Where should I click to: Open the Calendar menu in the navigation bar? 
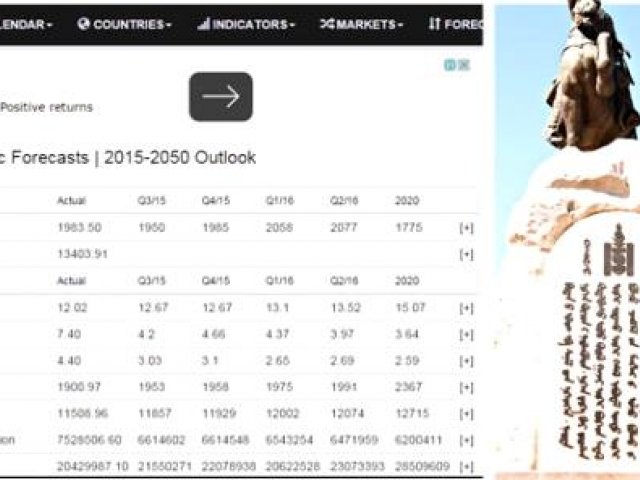pyautogui.click(x=26, y=24)
